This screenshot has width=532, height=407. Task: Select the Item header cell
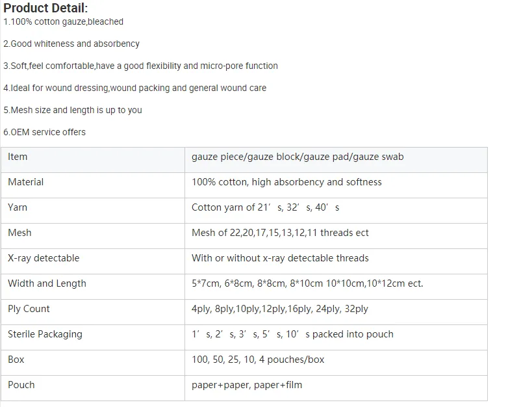click(x=93, y=160)
